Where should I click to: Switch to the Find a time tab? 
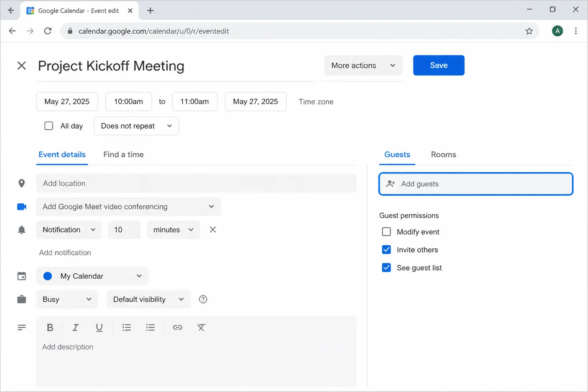[x=124, y=155]
